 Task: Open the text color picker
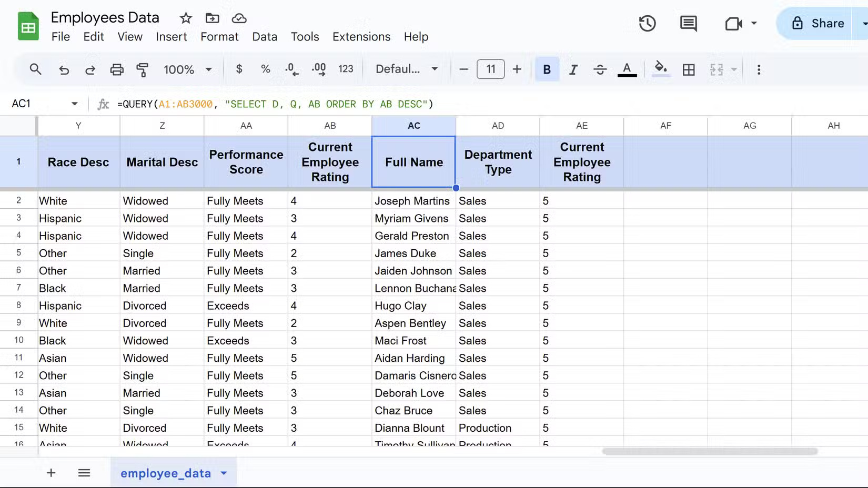click(627, 69)
